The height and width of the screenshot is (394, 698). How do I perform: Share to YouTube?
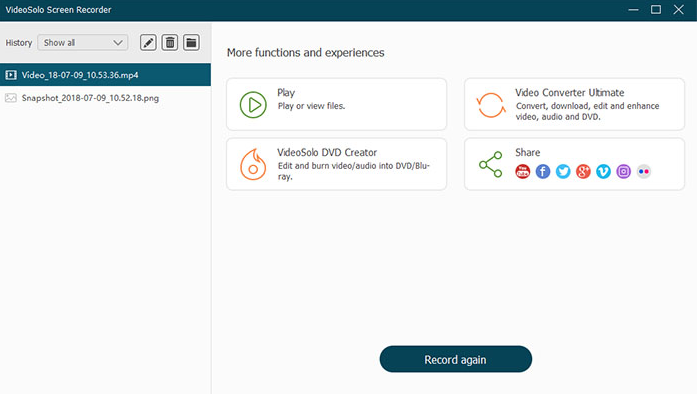pos(523,171)
